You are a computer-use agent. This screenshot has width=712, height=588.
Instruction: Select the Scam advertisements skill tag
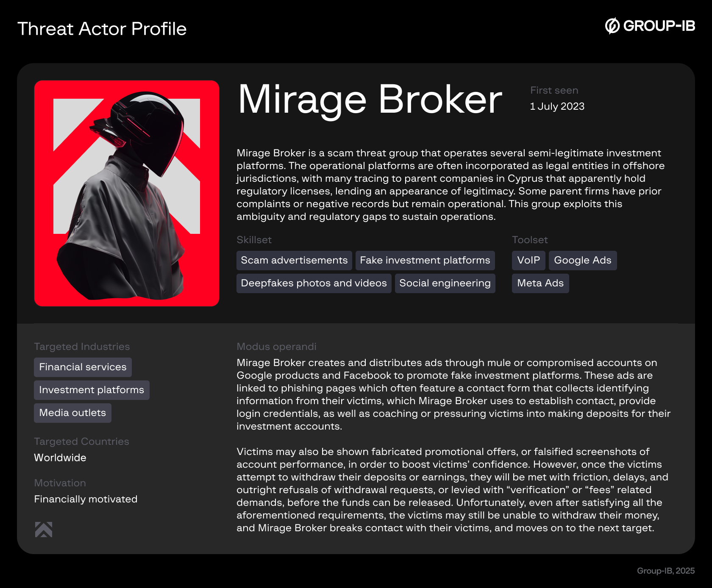point(294,260)
